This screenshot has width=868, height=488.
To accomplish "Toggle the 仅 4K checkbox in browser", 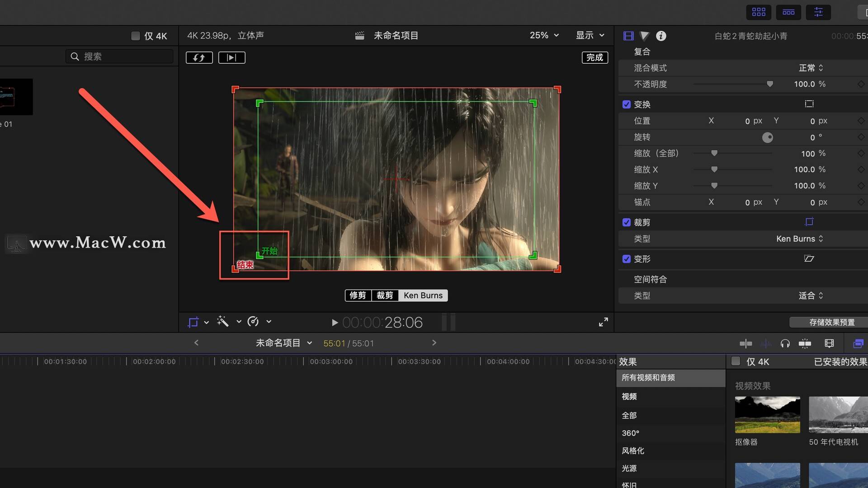I will (135, 36).
